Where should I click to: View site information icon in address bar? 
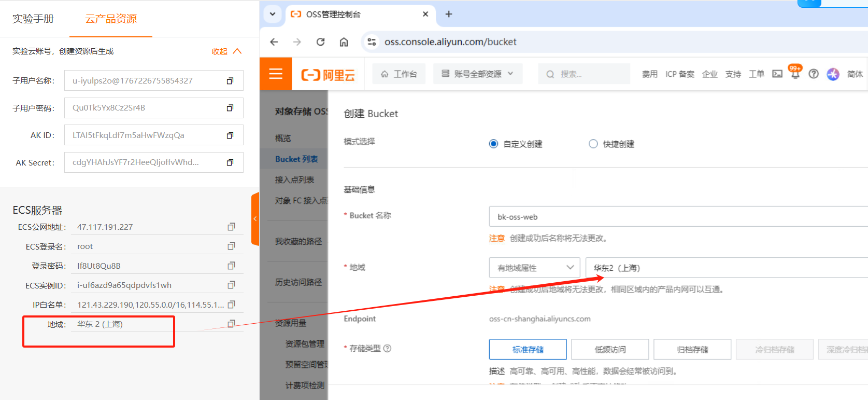coord(372,42)
